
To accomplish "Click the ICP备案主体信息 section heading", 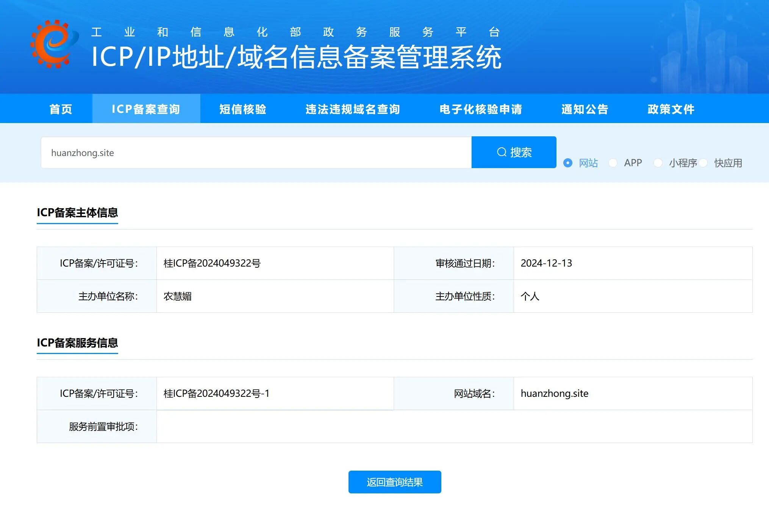I will tap(77, 212).
